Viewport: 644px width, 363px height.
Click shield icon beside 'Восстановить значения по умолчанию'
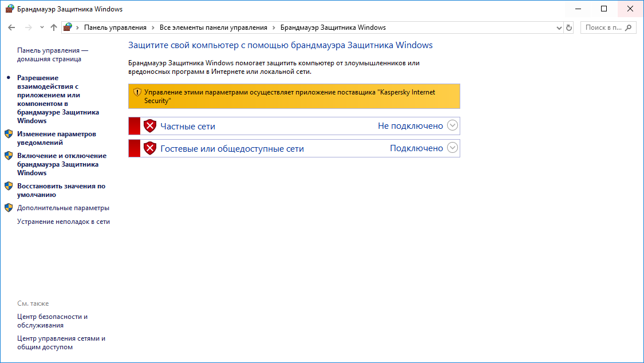pos(9,186)
